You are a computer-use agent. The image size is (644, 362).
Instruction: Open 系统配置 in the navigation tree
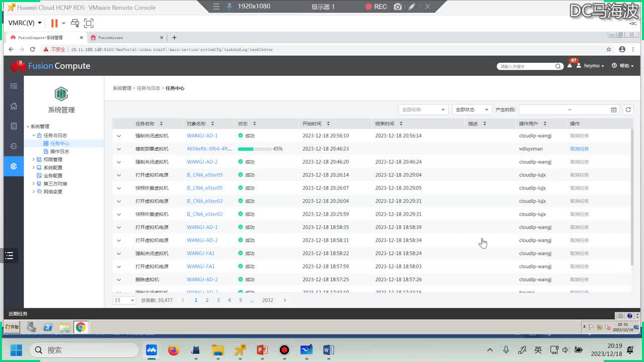coord(53,167)
